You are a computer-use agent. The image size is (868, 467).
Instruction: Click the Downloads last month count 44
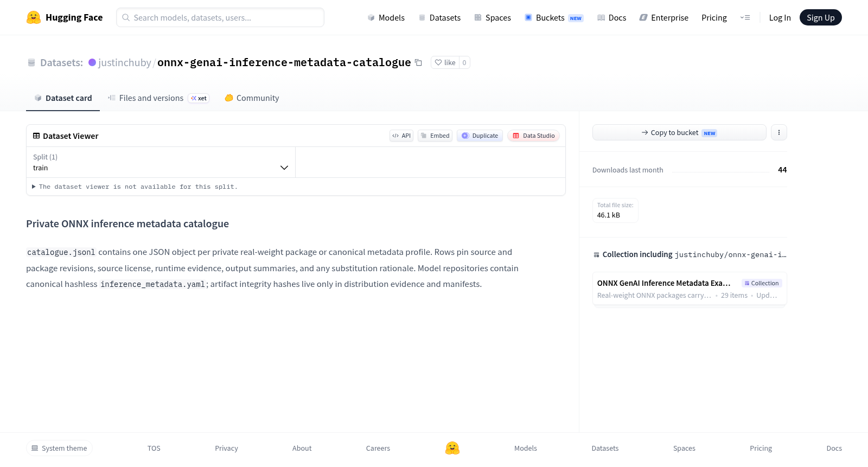tap(782, 170)
